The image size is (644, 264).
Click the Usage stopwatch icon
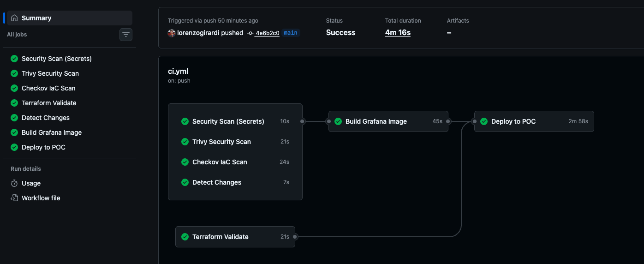click(x=14, y=183)
